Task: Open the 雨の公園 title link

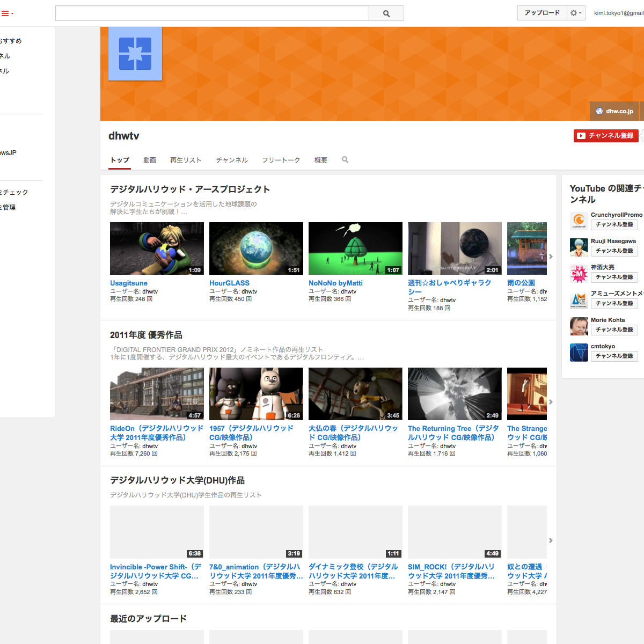Action: click(x=521, y=283)
